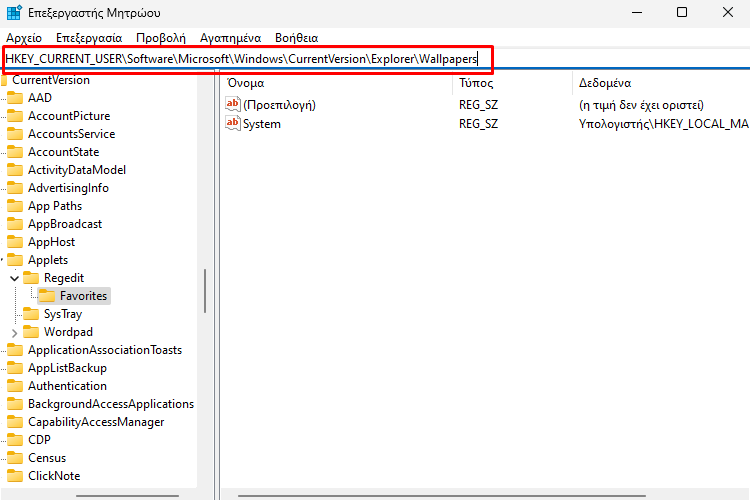Select the Applets folder icon
The image size is (750, 500).
(x=15, y=260)
